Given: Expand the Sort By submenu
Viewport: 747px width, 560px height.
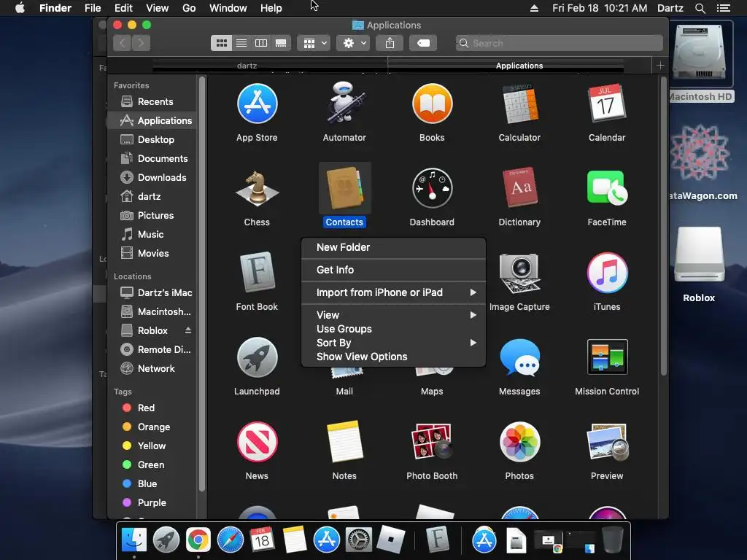Looking at the screenshot, I should (x=393, y=343).
